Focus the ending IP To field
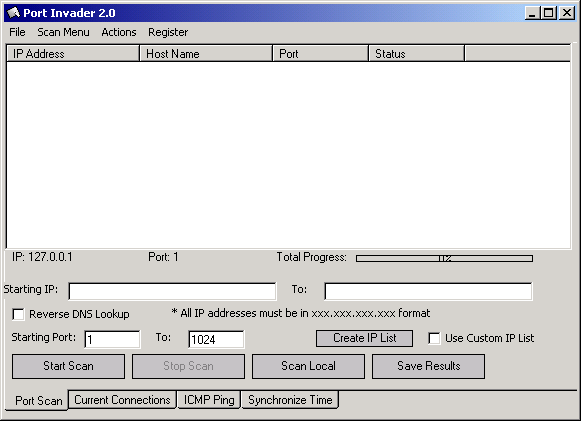 428,291
